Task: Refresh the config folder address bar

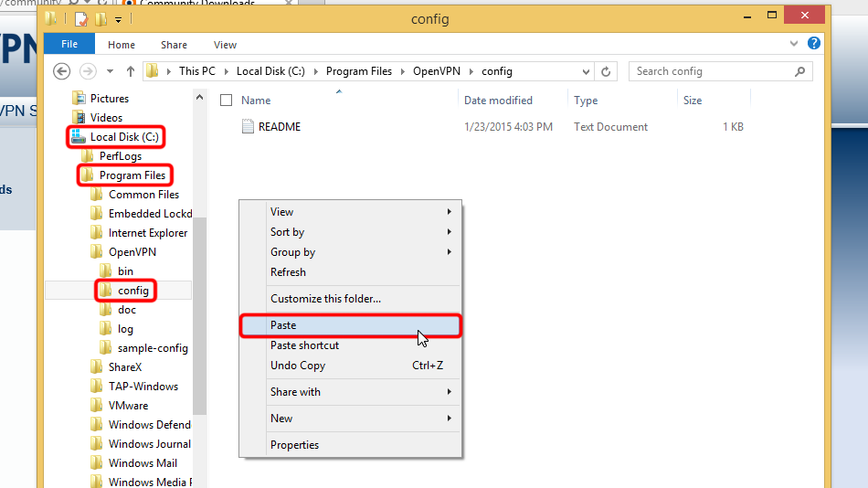Action: click(x=606, y=71)
